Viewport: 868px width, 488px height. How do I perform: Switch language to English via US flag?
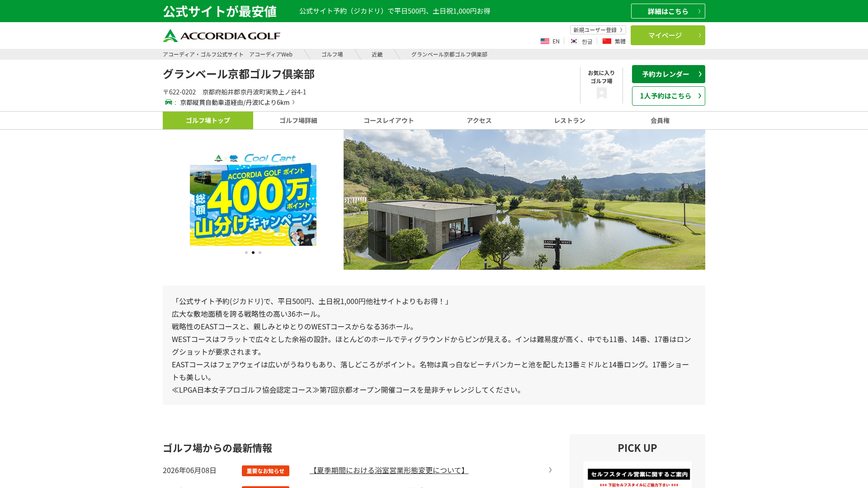[x=545, y=41]
